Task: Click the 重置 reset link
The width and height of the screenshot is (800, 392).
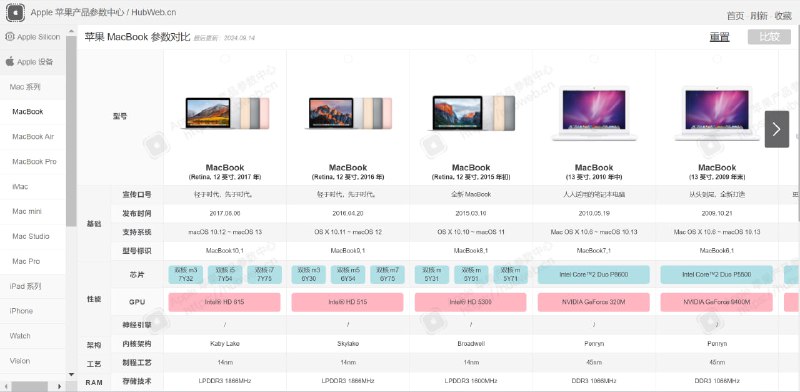Action: (719, 37)
